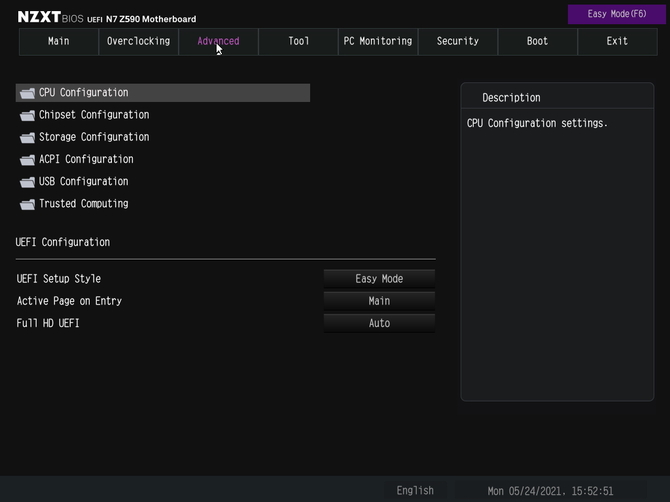This screenshot has height=502, width=670.
Task: Switch to Easy Mode (F6)
Action: (x=617, y=14)
